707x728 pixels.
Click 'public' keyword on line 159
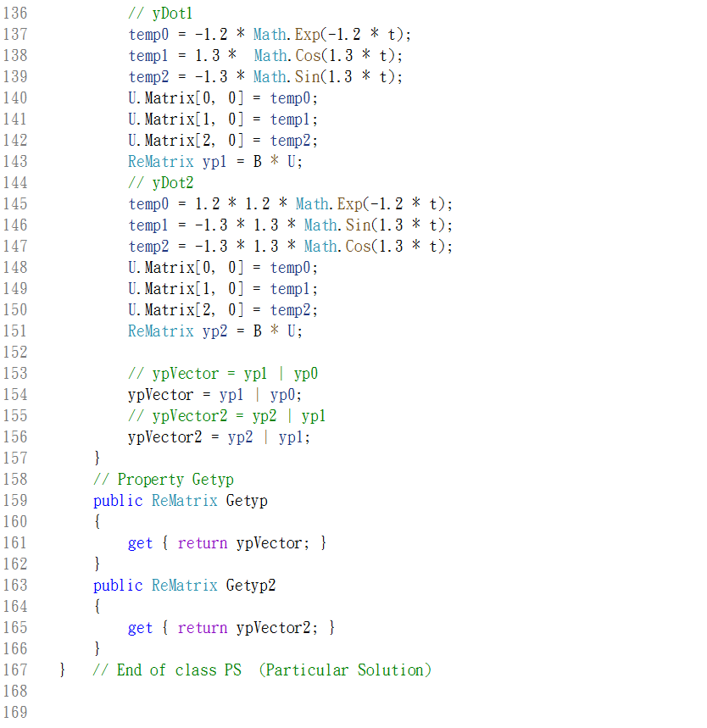tap(118, 501)
